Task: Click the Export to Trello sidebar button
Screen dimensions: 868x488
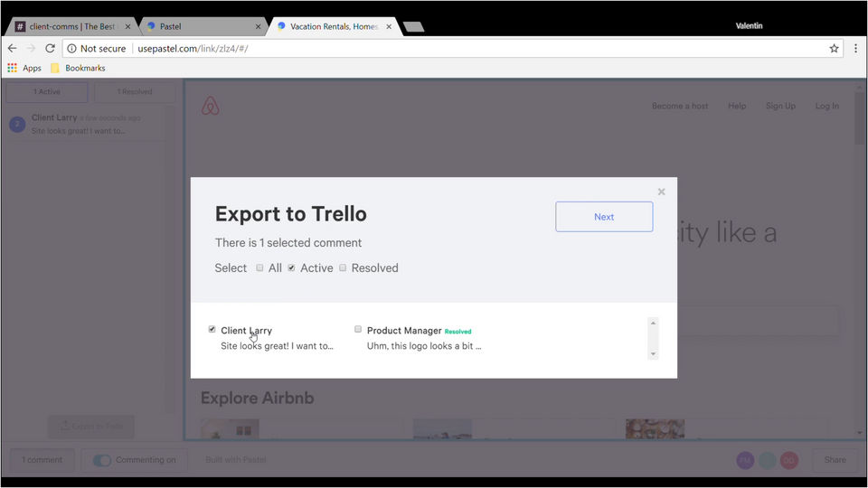Action: coord(91,426)
